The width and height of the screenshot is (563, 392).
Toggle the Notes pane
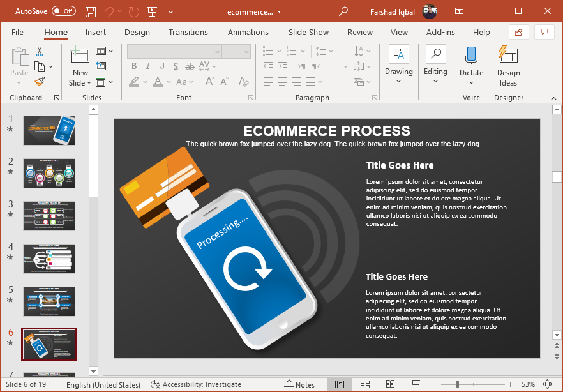click(x=299, y=384)
